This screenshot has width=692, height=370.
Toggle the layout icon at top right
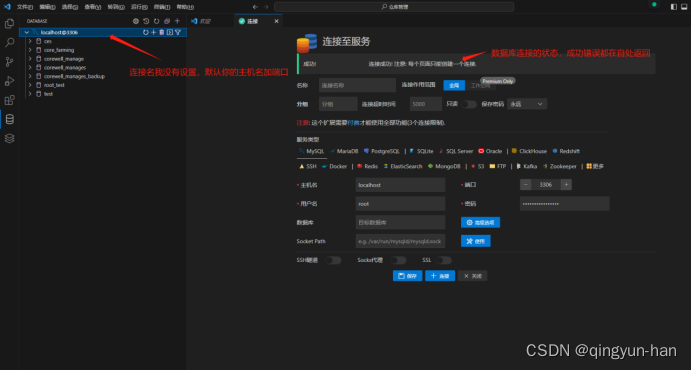(x=673, y=7)
